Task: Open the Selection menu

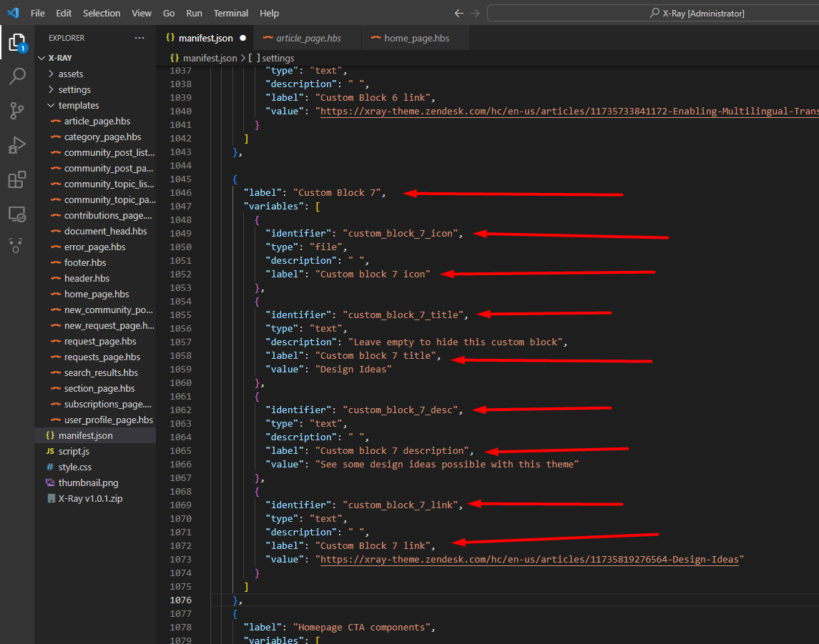Action: coord(102,14)
